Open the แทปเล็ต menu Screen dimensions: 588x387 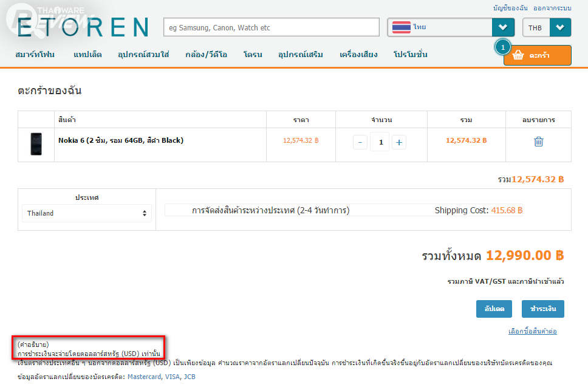click(x=87, y=55)
